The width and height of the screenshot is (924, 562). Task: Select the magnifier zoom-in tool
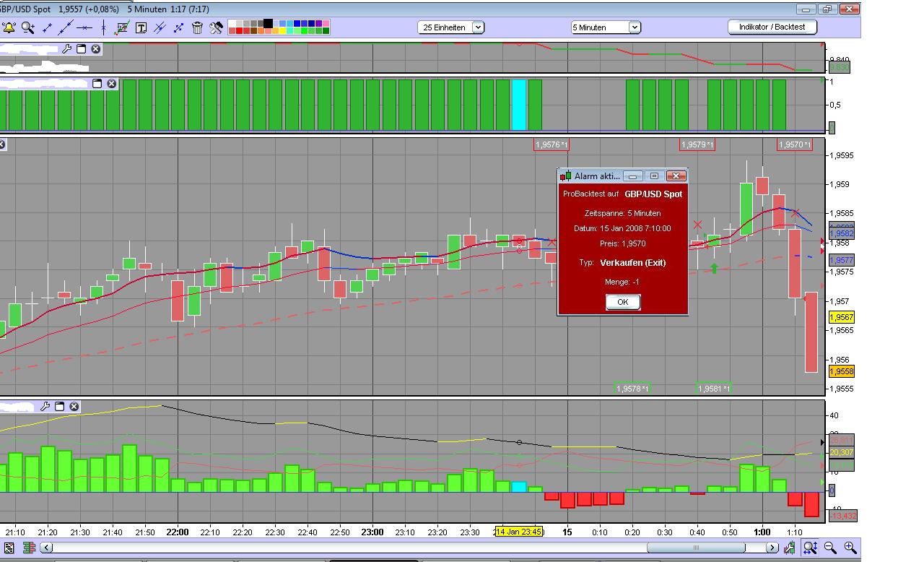[x=28, y=27]
